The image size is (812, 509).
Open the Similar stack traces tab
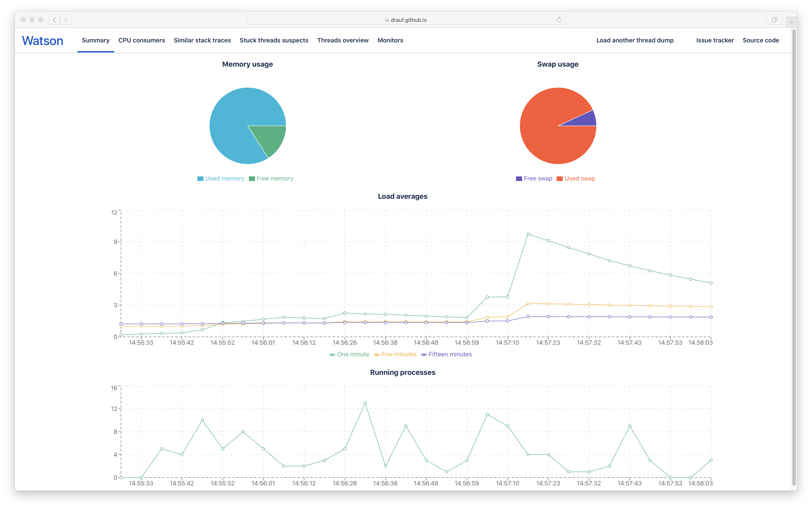(202, 40)
